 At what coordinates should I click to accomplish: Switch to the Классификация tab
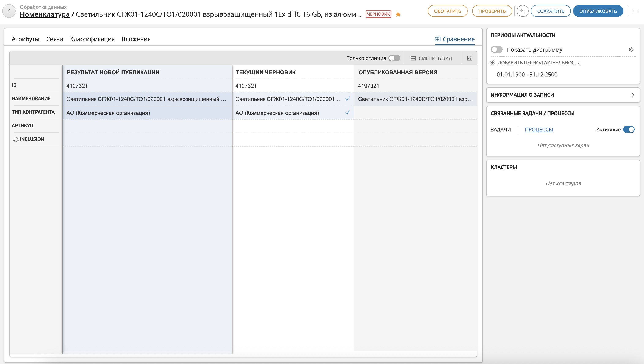pos(92,39)
